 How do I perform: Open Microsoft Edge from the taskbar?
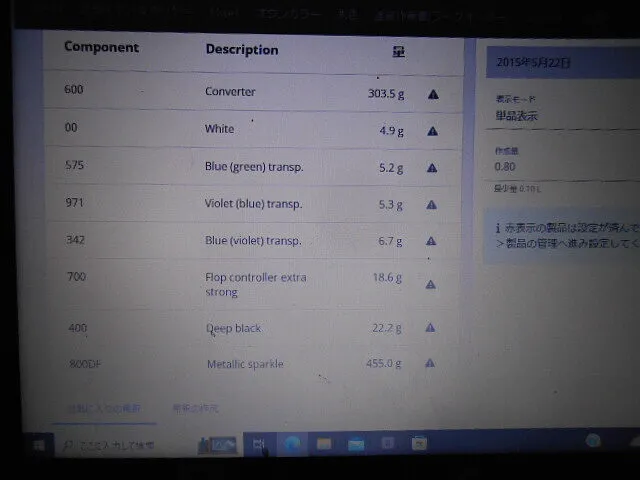[x=292, y=443]
